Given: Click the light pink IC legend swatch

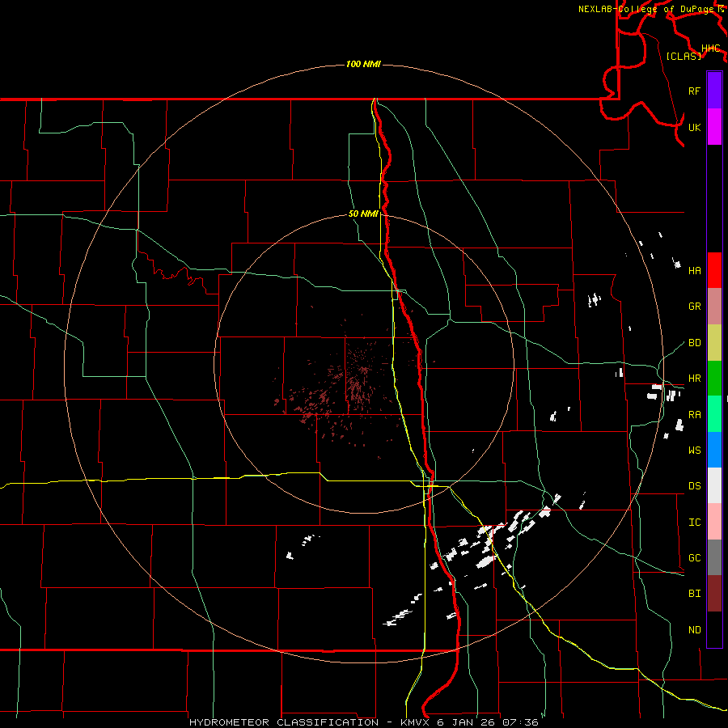Looking at the screenshot, I should click(x=714, y=522).
